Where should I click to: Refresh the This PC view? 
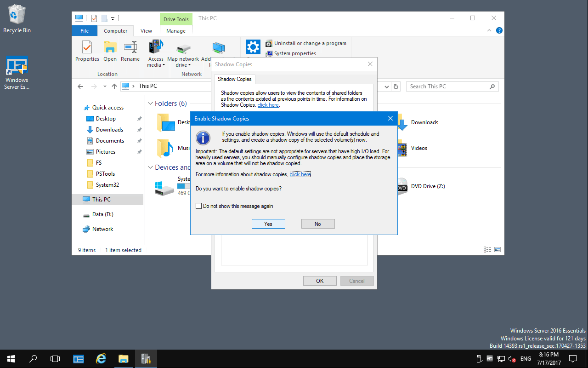396,86
